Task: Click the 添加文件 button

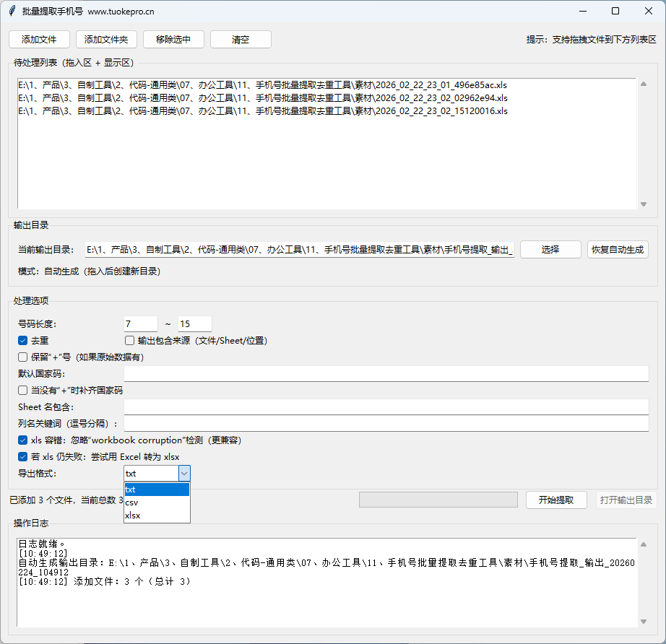Action: 39,40
